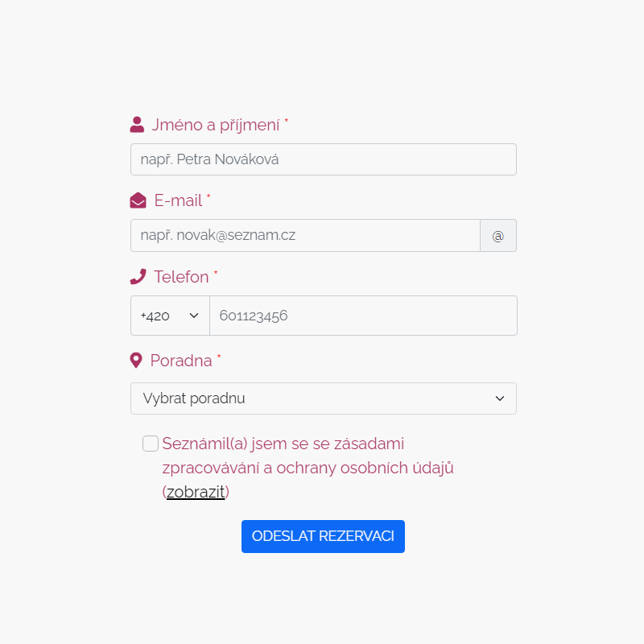Click the chevron arrow in the Poradna select
This screenshot has height=644, width=644.
(500, 398)
